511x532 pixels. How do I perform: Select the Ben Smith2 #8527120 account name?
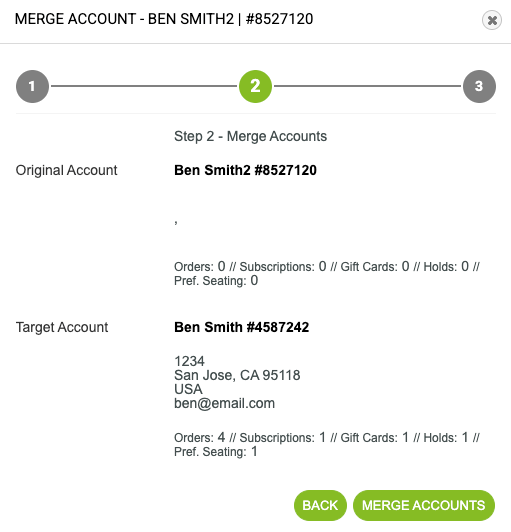245,170
